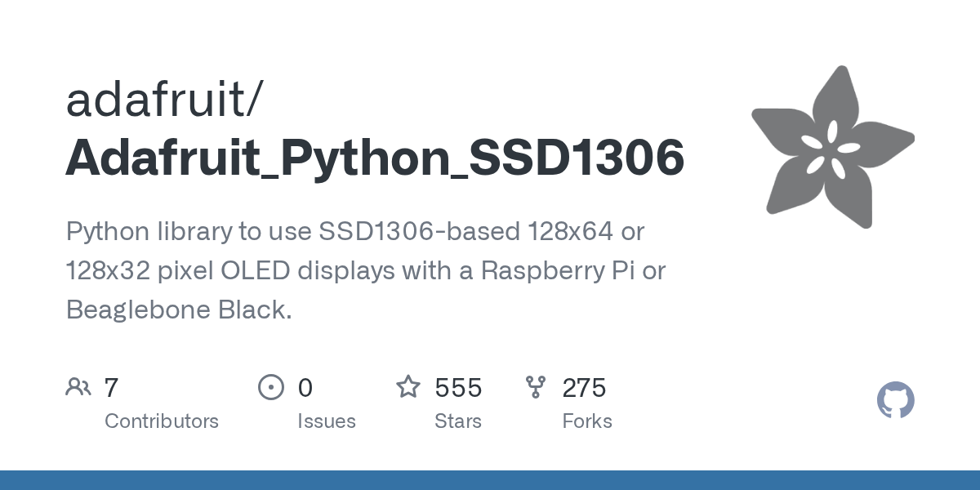The width and height of the screenshot is (980, 490).
Task: Select the issues count 0
Action: [x=305, y=388]
